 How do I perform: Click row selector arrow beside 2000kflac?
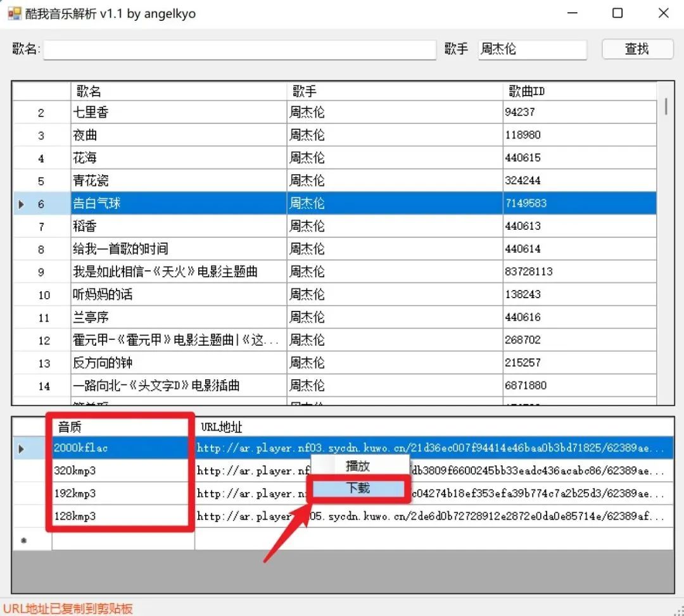[22, 449]
